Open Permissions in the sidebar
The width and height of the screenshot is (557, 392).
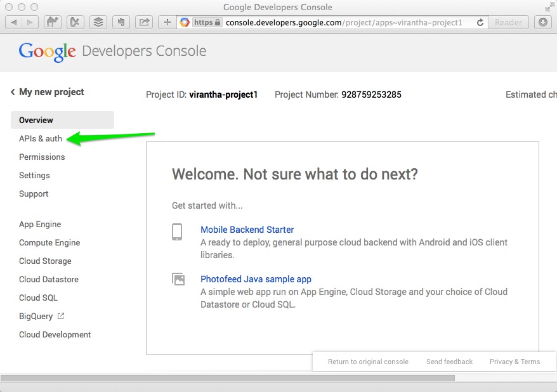(x=42, y=157)
